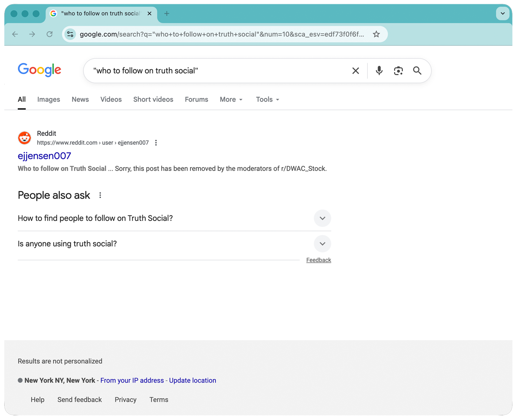Open three-dot menu beside People also ask
The height and width of the screenshot is (420, 516).
pyautogui.click(x=100, y=195)
